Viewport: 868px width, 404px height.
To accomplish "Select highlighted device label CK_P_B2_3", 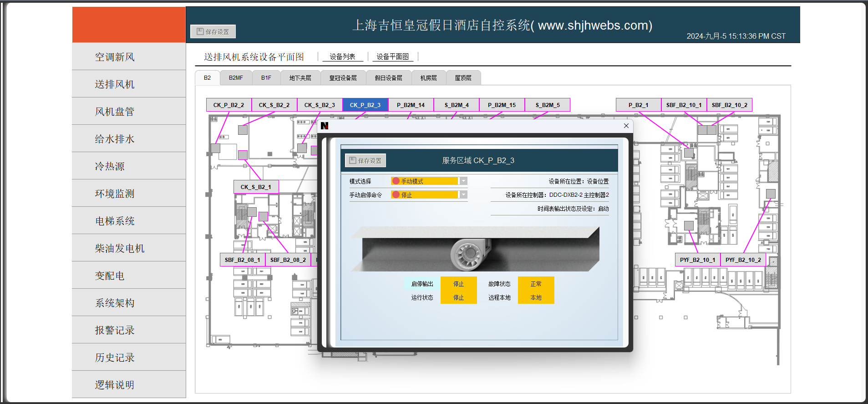I will pyautogui.click(x=365, y=105).
